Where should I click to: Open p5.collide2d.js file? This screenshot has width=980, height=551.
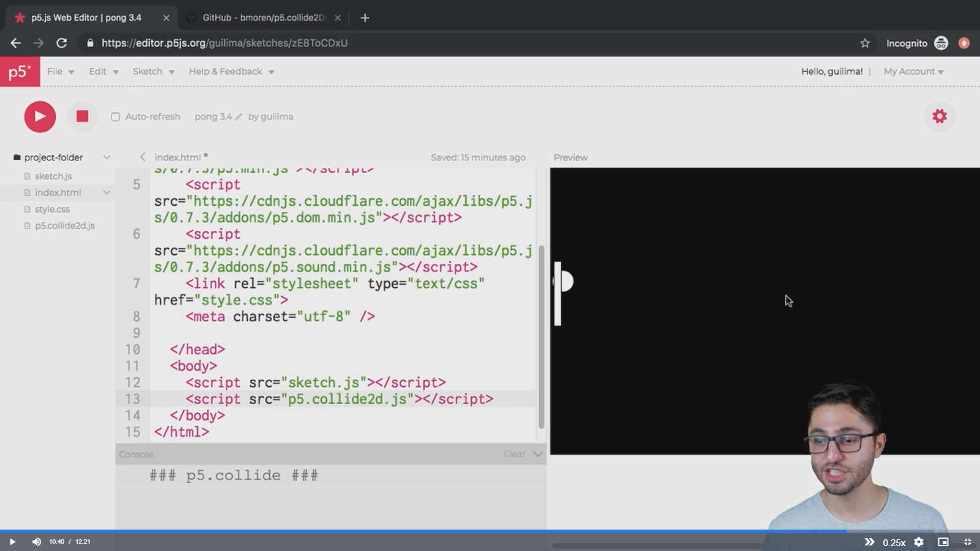pyautogui.click(x=64, y=226)
